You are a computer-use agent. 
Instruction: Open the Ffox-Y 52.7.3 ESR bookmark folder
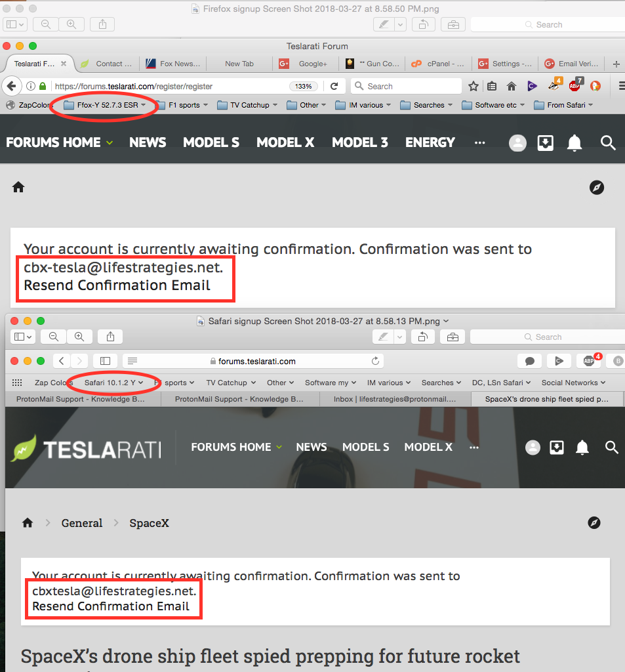105,105
